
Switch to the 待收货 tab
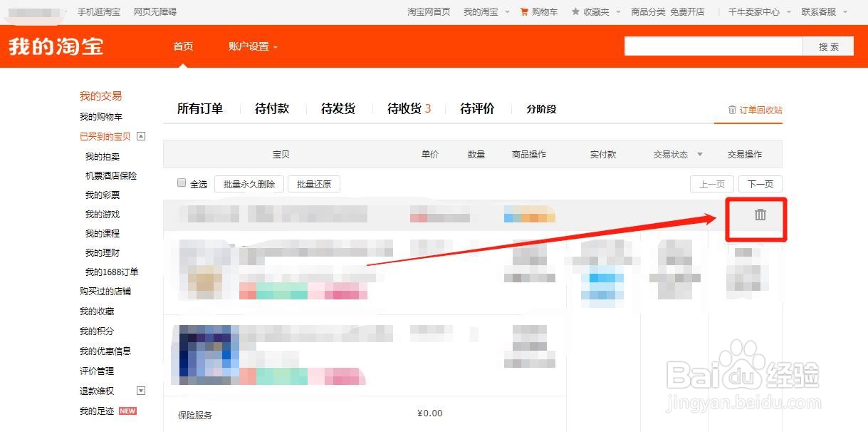(409, 108)
